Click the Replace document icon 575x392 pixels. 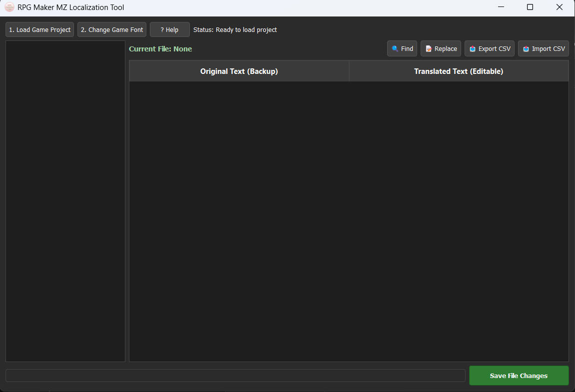pos(429,49)
